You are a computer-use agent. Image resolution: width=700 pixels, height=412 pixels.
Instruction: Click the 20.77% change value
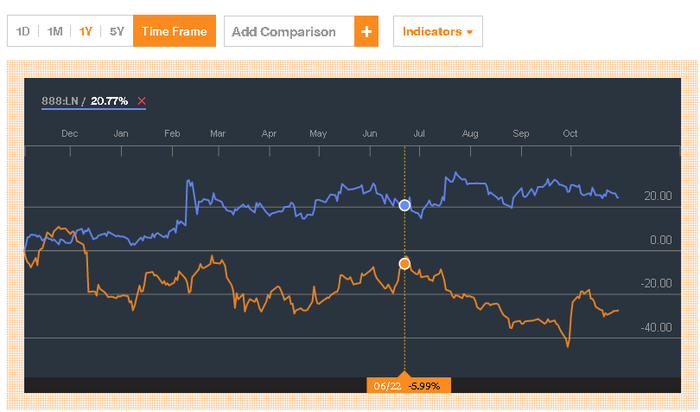(109, 101)
